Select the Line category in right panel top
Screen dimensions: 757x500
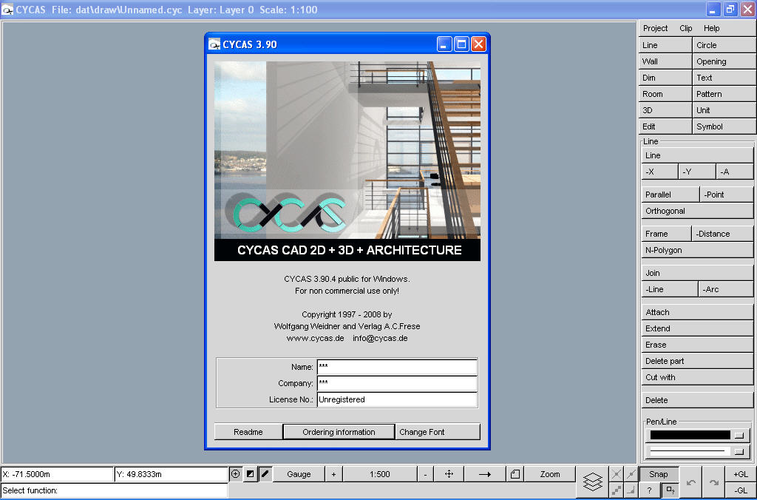665,45
